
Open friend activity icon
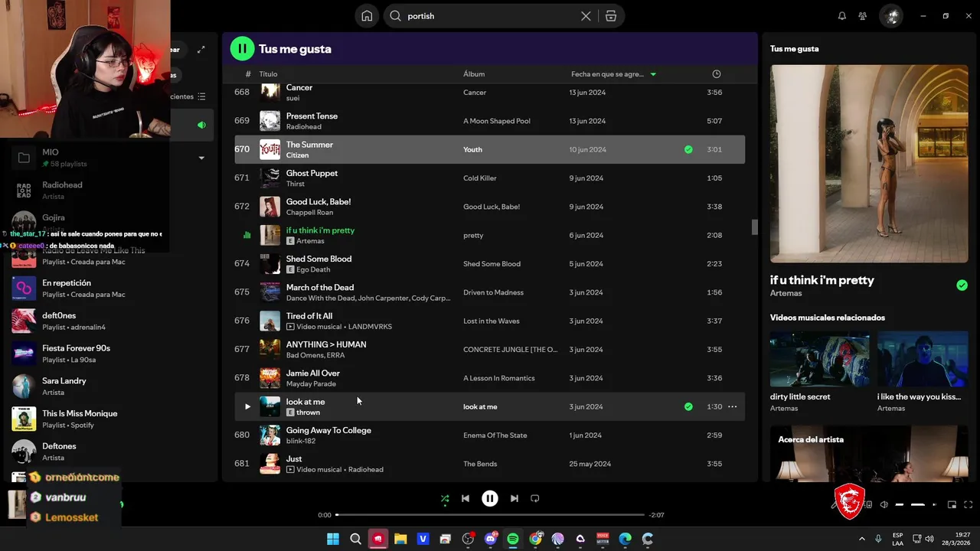coord(863,16)
